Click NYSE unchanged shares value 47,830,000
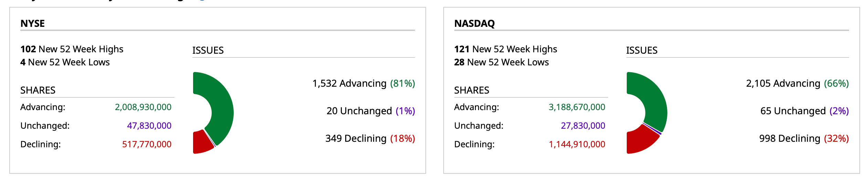 coord(149,126)
